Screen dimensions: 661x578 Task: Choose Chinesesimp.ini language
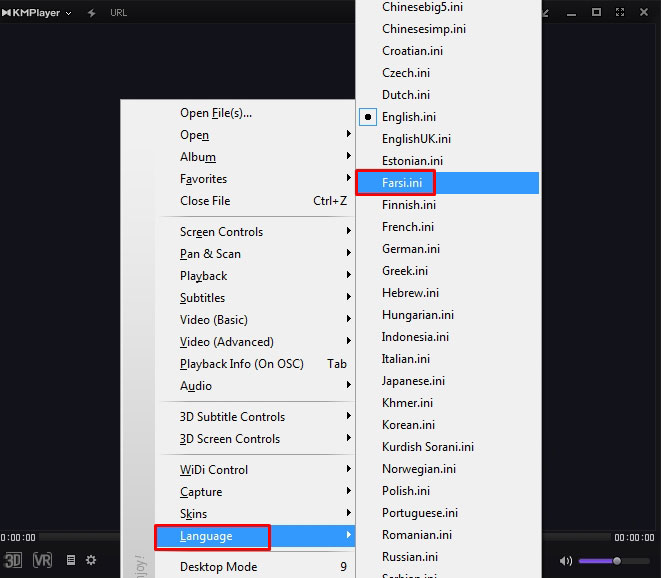[448, 29]
